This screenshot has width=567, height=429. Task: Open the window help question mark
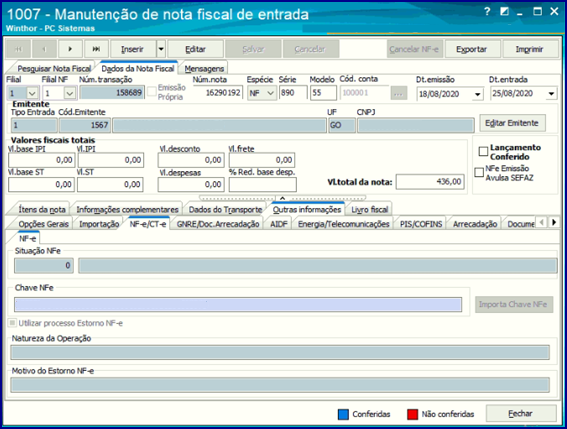[x=487, y=12]
